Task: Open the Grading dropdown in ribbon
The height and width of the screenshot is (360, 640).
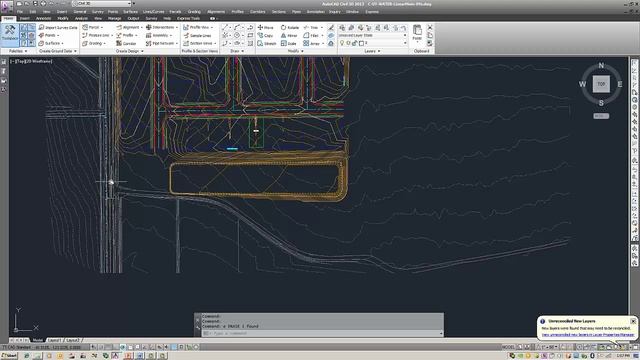Action: (93, 43)
